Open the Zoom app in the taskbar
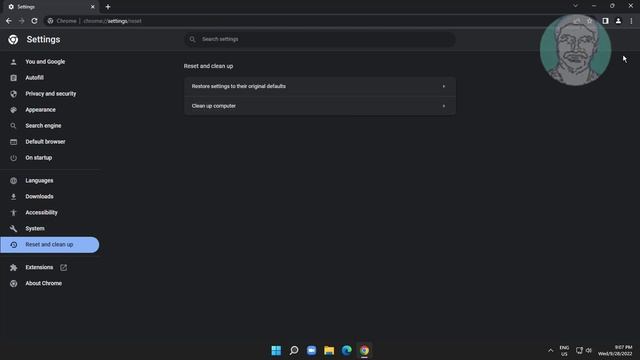 pos(311,350)
